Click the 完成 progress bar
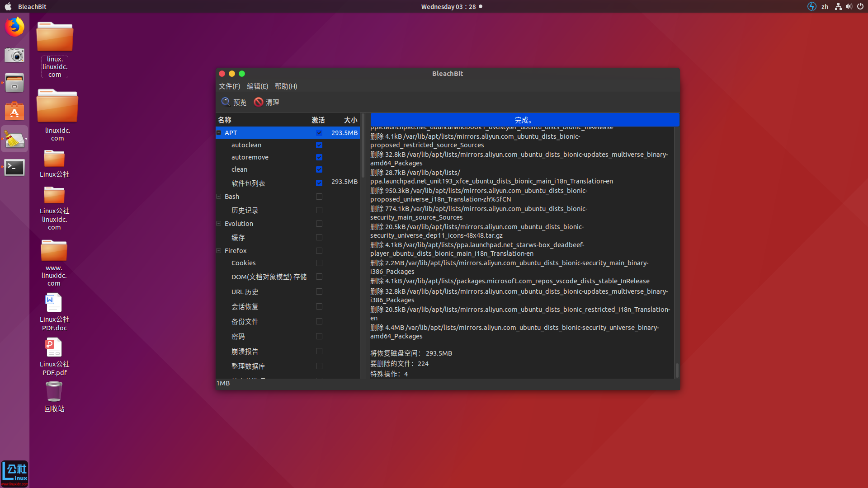The image size is (868, 488). [524, 120]
